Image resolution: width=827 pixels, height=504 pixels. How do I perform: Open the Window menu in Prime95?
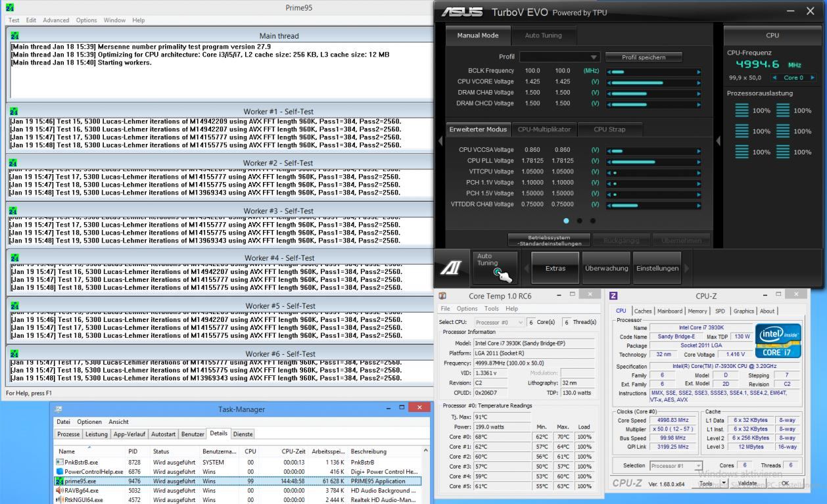tap(114, 20)
